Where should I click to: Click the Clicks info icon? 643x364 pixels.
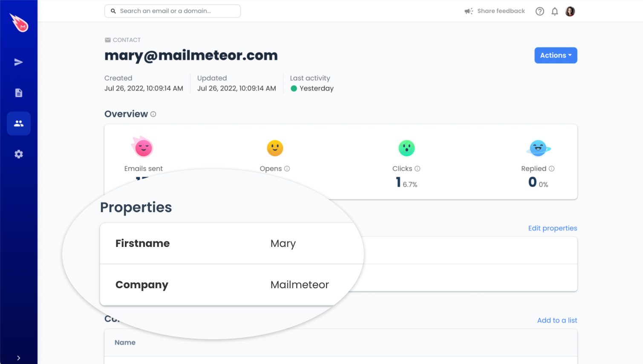coord(418,169)
